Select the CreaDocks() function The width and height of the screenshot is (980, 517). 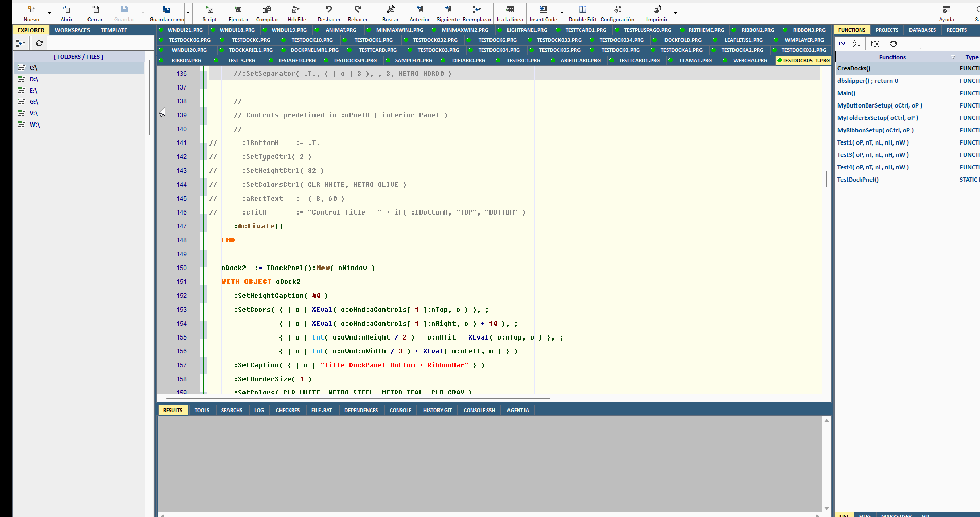[854, 68]
